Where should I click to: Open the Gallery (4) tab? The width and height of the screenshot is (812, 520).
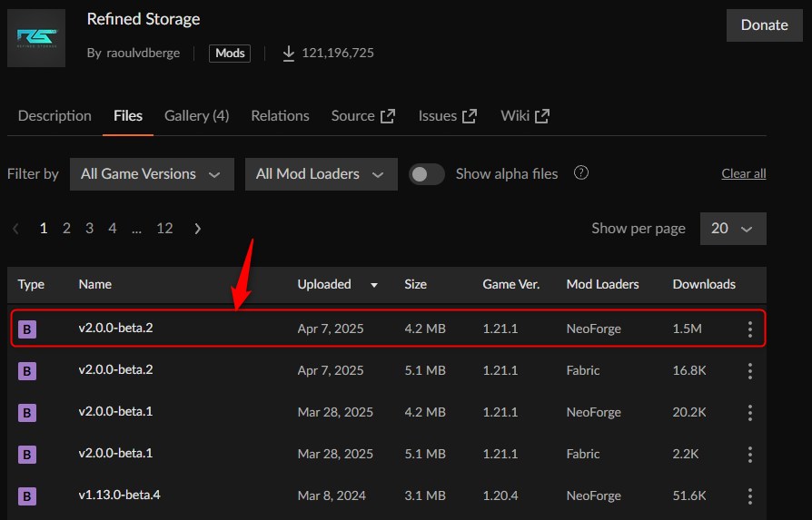pyautogui.click(x=197, y=115)
